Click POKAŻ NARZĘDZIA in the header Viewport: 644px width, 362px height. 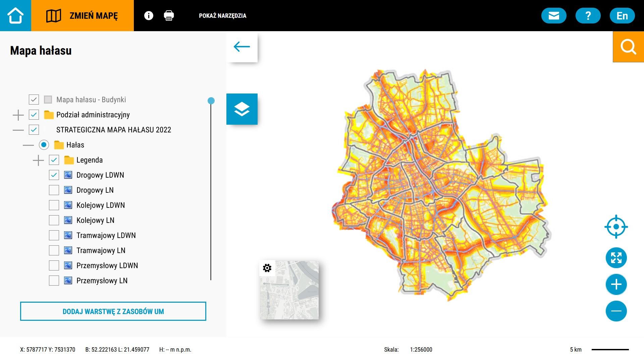coord(222,16)
